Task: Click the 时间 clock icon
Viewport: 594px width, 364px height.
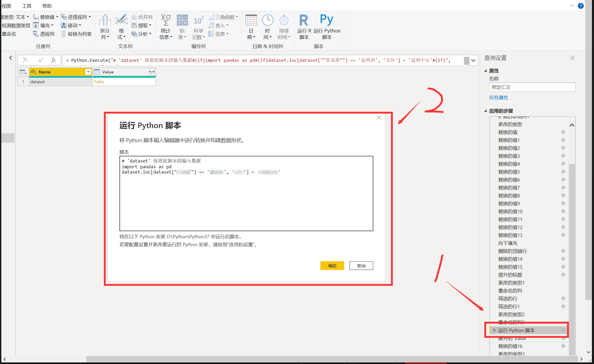Action: [x=268, y=21]
